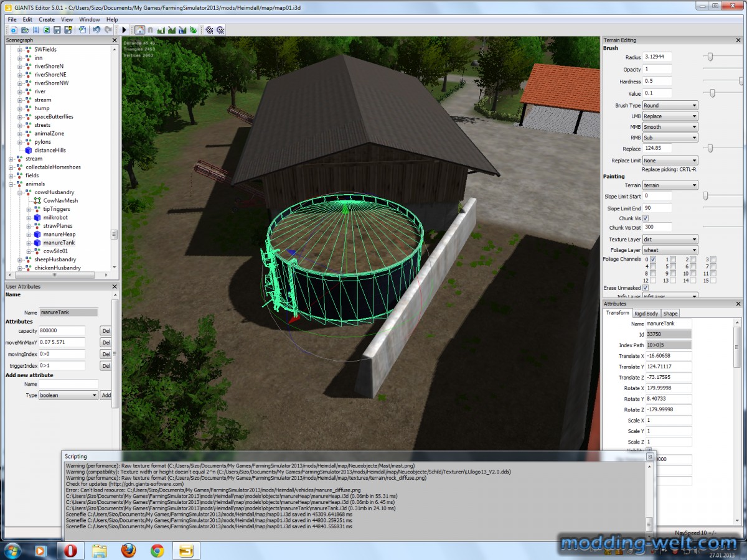
Task: Select the blue cube icon beside manureHeap
Action: (37, 234)
